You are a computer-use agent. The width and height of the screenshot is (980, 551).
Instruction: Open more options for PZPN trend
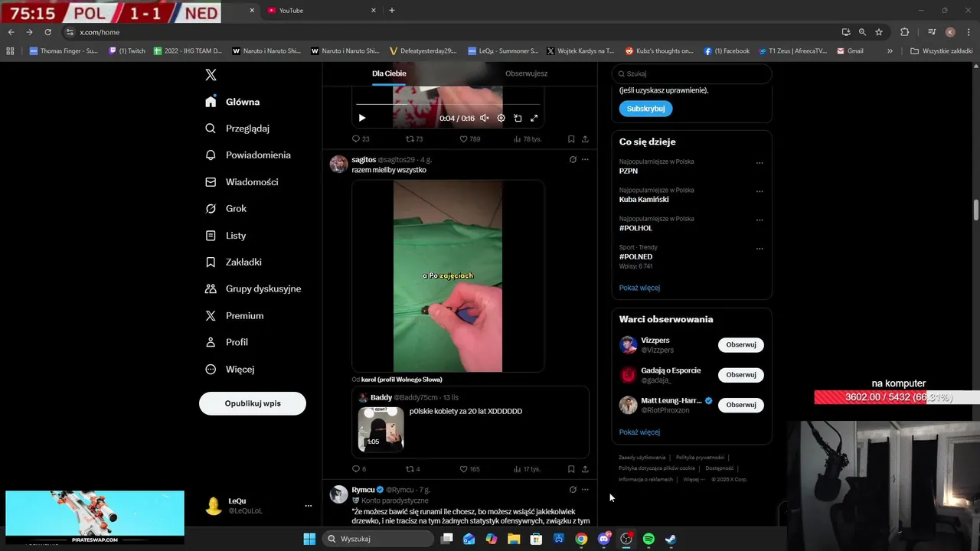759,163
